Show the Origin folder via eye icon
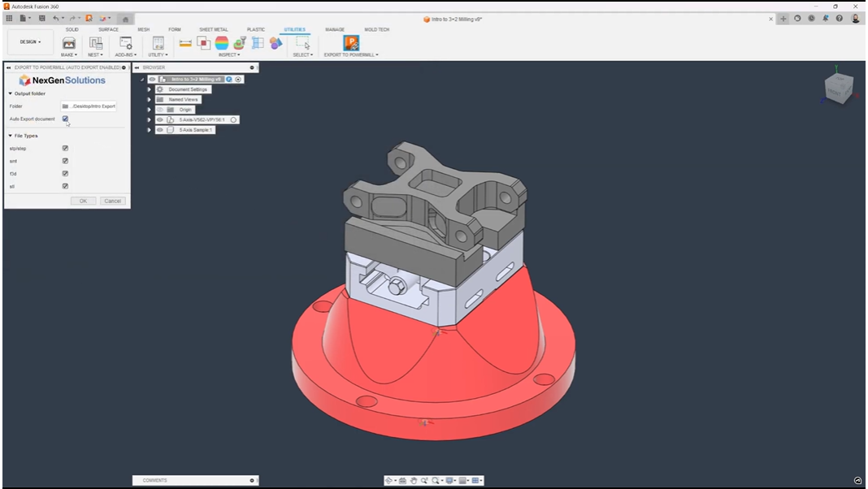868x489 pixels. (160, 110)
